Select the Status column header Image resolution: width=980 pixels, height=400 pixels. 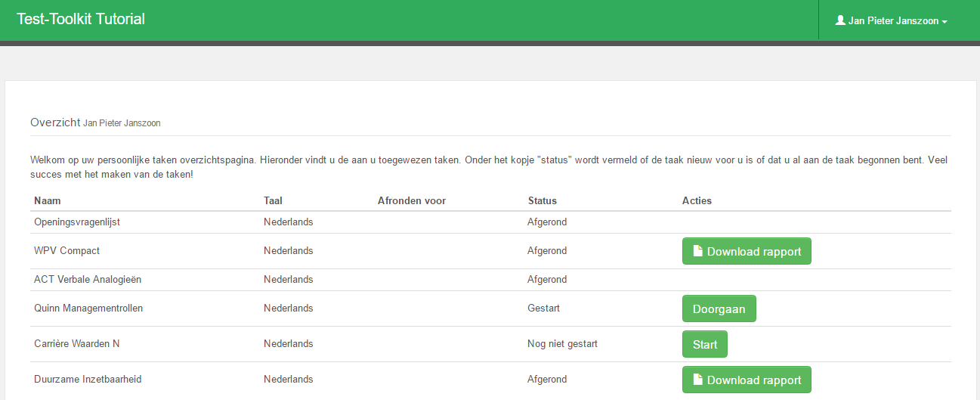tap(543, 200)
